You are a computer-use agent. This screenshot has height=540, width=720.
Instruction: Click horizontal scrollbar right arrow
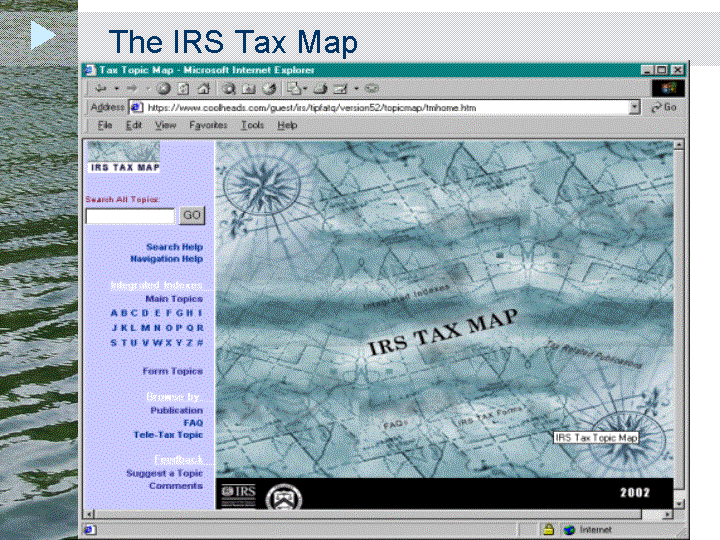click(668, 514)
